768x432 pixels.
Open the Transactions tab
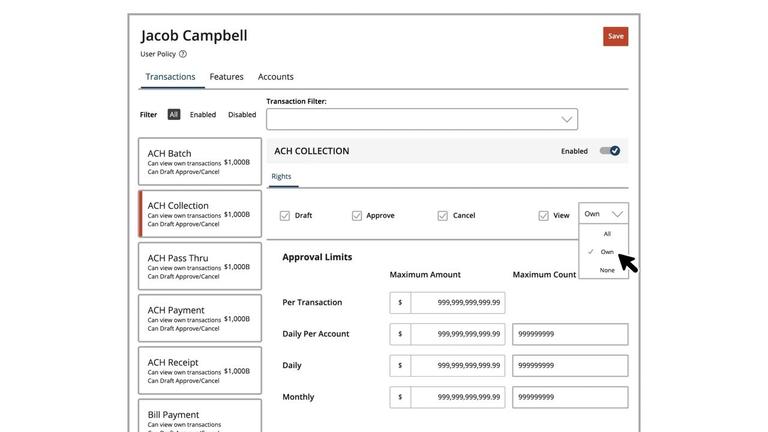tap(170, 77)
